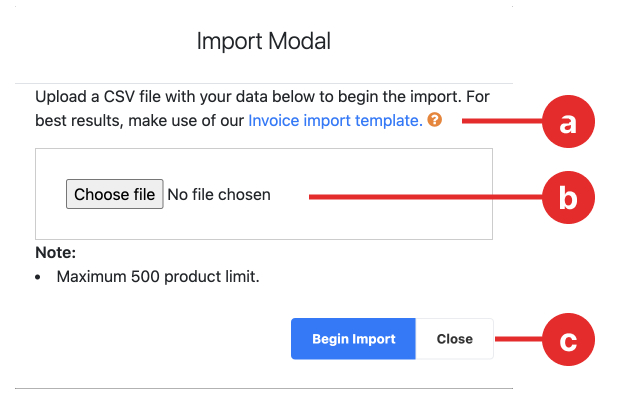Click the red callout circle labeled a
Viewport: 618px width, 396px height.
point(568,121)
